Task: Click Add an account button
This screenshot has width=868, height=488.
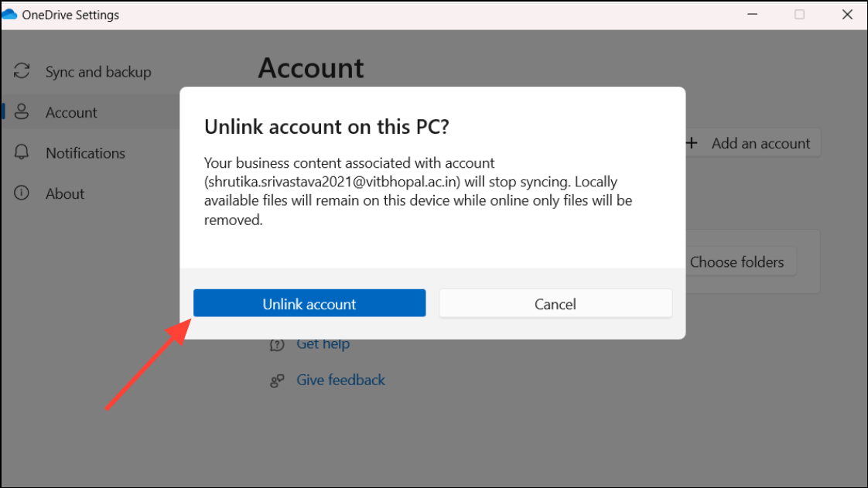Action: (x=753, y=143)
